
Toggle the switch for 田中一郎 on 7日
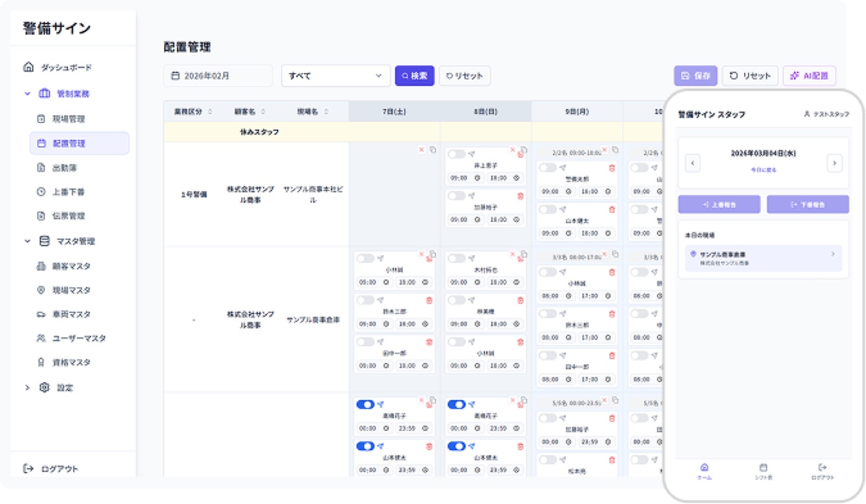[365, 342]
